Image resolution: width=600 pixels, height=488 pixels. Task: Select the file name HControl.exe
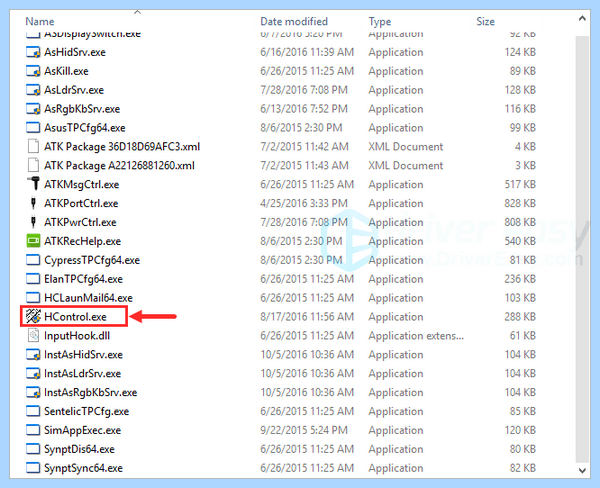[75, 317]
